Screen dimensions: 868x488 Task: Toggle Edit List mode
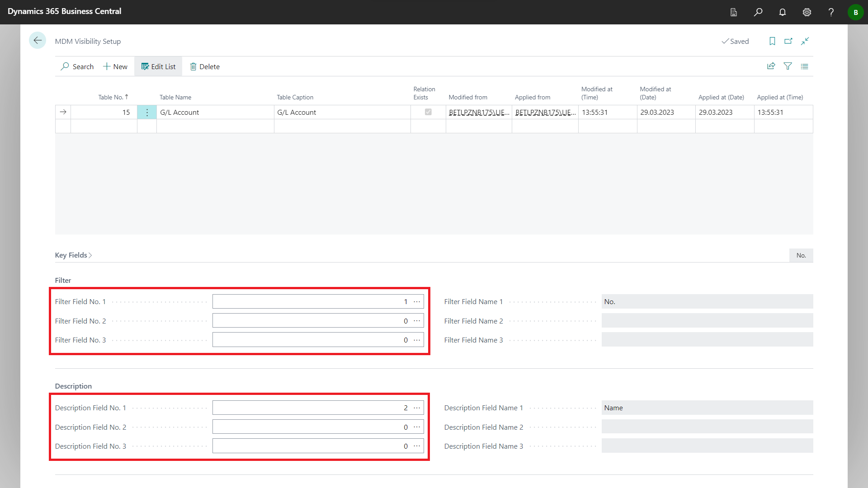pos(158,66)
